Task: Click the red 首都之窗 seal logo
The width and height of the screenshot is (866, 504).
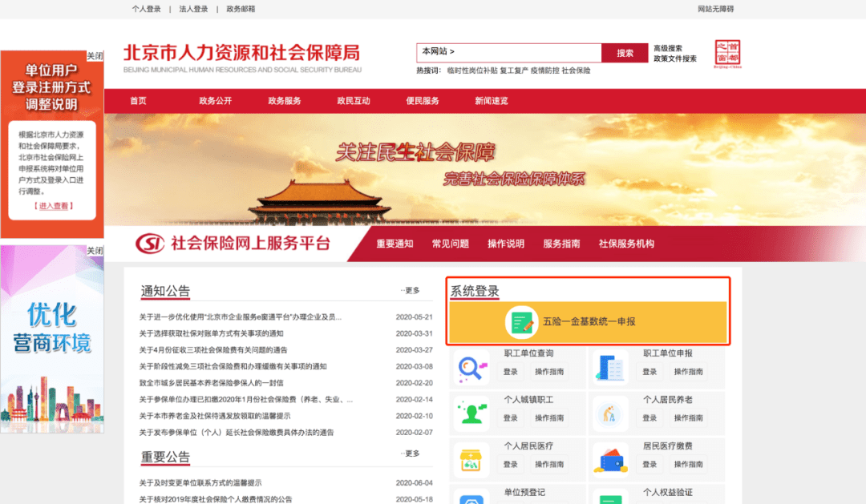Action: tap(727, 54)
